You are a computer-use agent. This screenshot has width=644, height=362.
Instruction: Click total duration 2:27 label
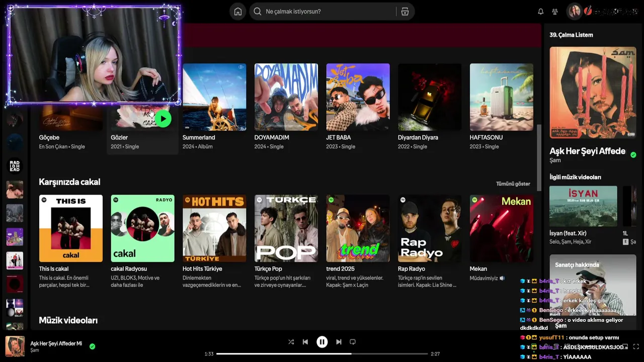coord(435,354)
